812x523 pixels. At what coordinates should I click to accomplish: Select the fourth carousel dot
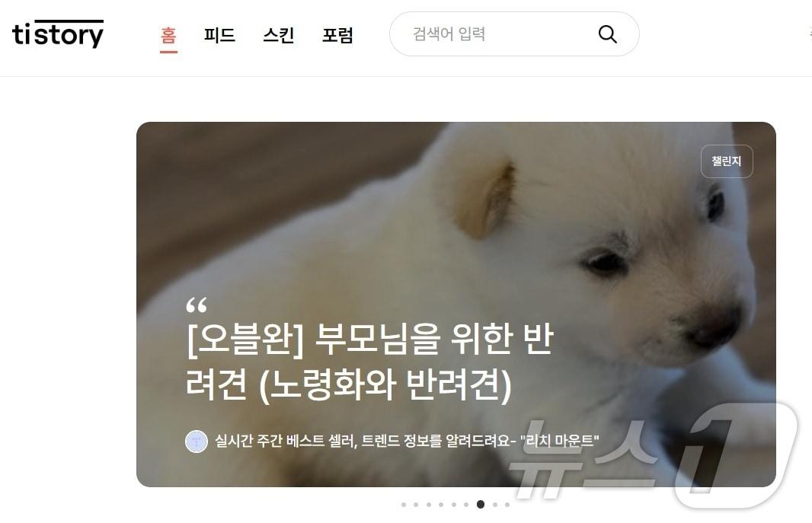click(441, 505)
